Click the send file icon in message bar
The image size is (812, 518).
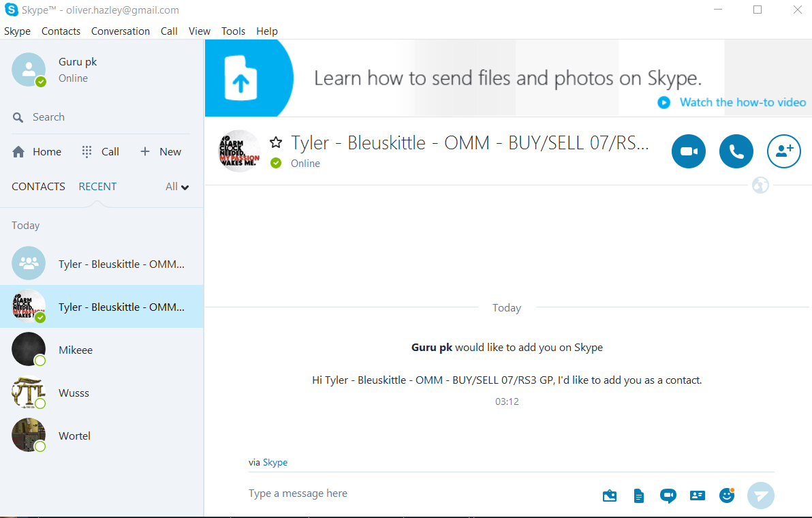[638, 496]
